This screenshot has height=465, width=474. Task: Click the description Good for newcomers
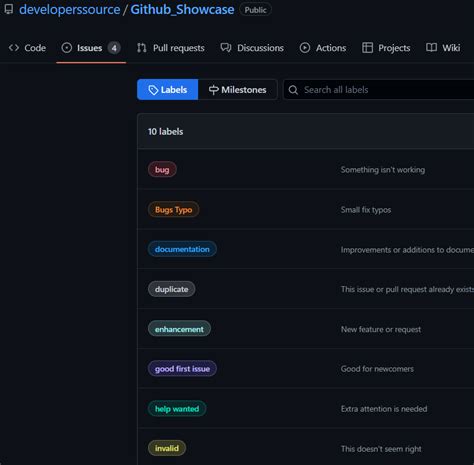click(x=377, y=369)
